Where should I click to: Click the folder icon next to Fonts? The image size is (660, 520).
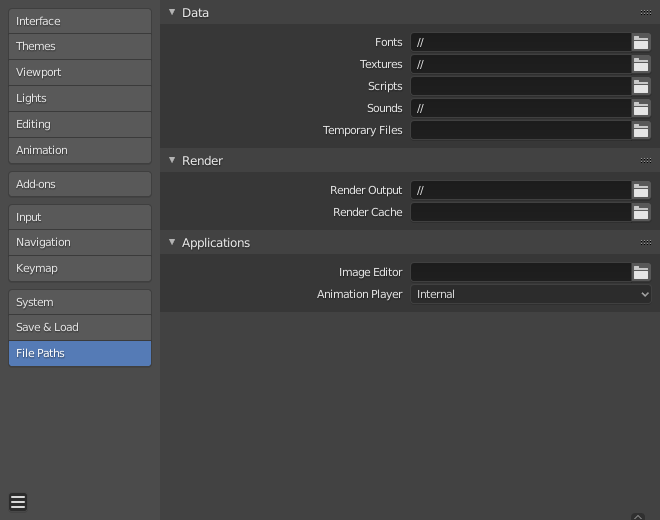[641, 42]
